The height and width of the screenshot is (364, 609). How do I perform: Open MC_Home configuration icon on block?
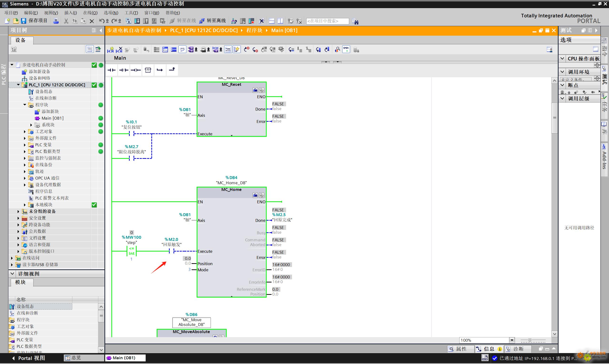pyautogui.click(x=255, y=195)
